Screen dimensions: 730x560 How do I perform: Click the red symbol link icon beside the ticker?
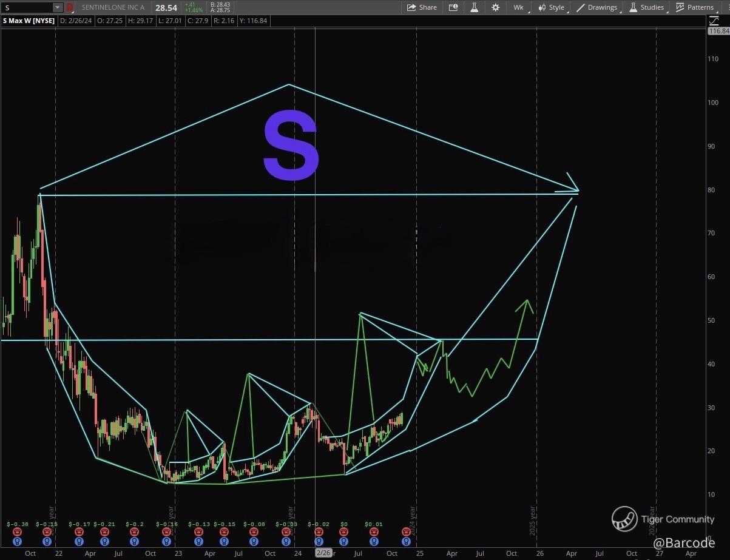(x=70, y=7)
